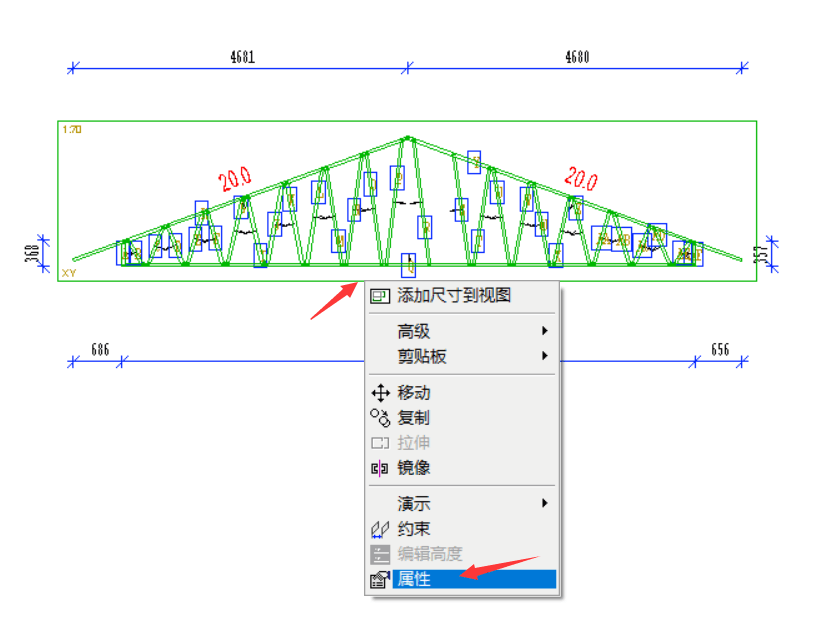839x626 pixels.
Task: Click the 复制 copy icon
Action: 380,418
